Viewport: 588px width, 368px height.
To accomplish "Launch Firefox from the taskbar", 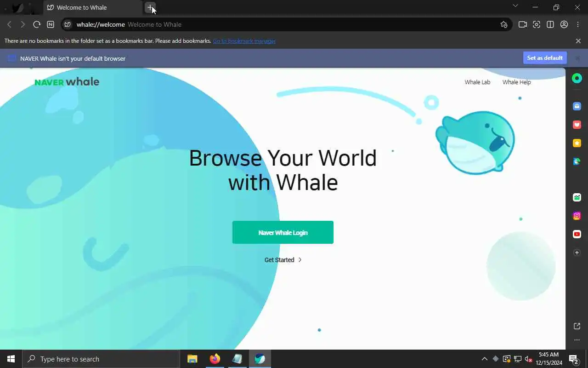I will tap(215, 359).
